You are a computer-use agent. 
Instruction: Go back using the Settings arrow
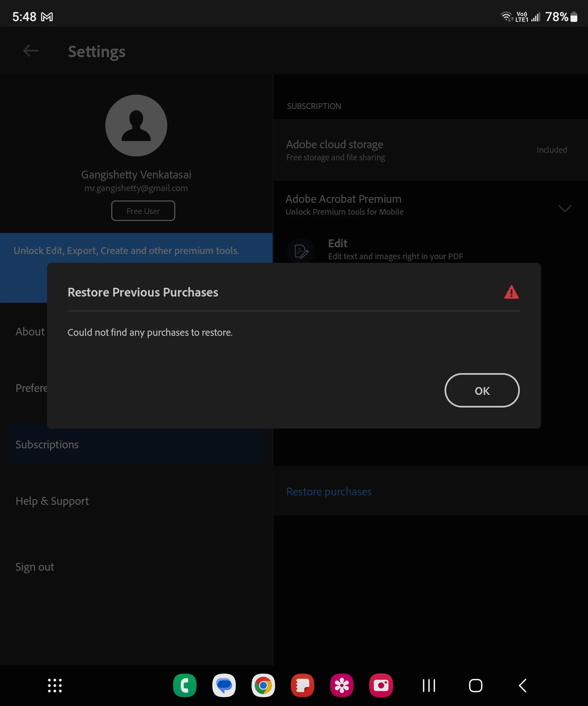coord(31,51)
